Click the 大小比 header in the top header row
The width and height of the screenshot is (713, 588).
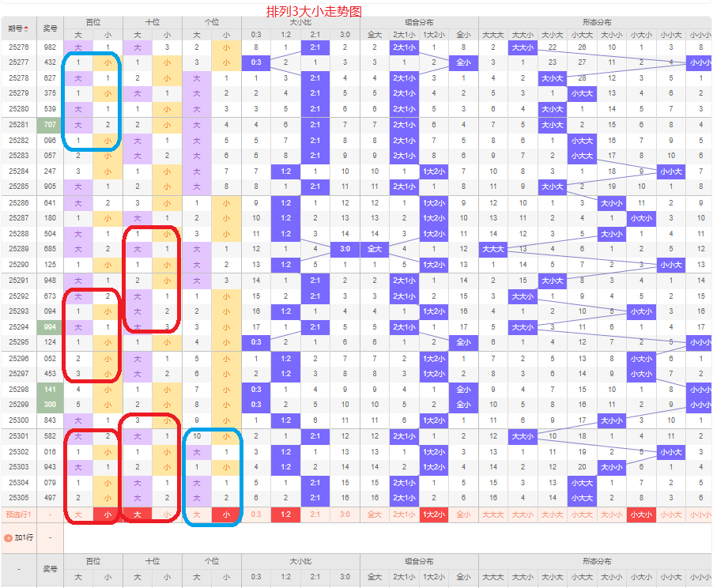[300, 22]
